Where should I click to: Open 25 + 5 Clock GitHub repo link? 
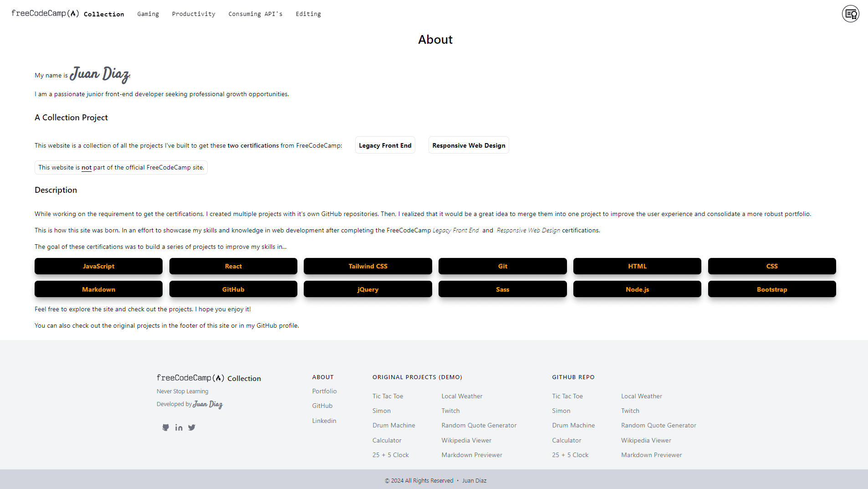tap(570, 455)
